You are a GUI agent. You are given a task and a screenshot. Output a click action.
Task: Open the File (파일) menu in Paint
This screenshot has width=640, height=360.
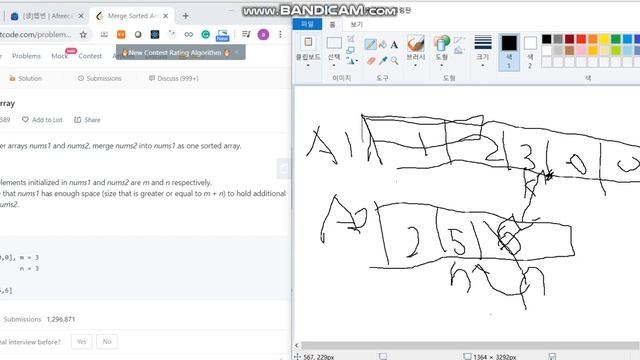pyautogui.click(x=307, y=24)
